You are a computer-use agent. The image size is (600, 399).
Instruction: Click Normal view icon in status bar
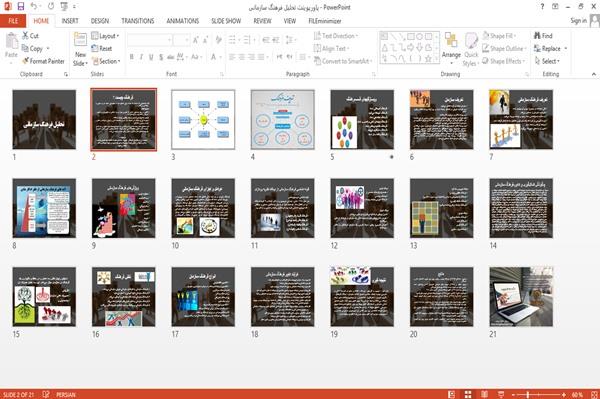(452, 394)
